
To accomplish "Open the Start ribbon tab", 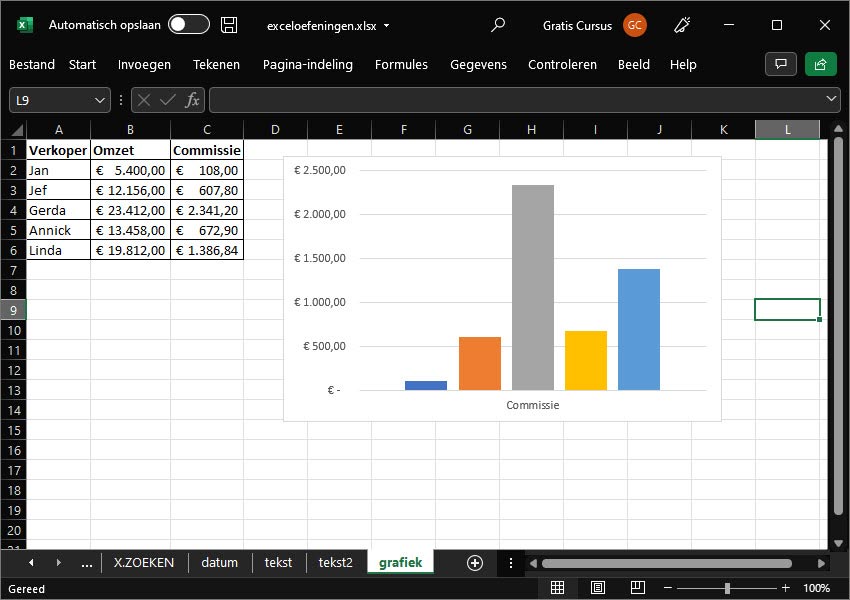I will pyautogui.click(x=82, y=64).
